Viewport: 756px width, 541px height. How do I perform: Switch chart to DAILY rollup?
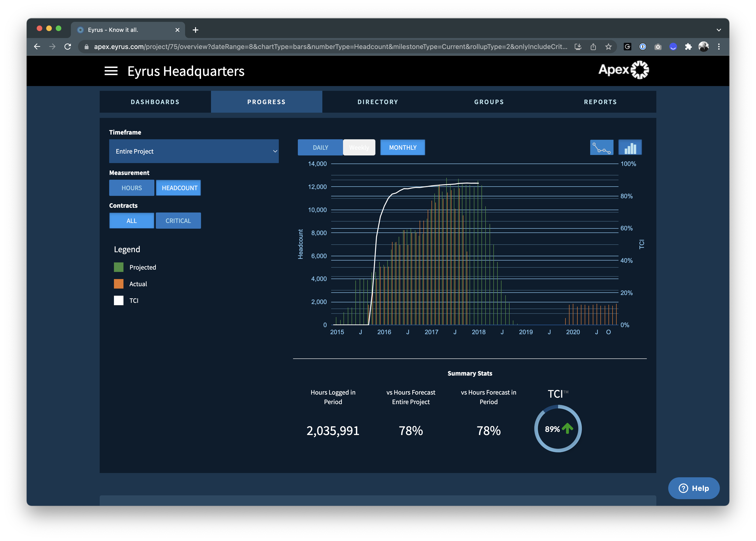(x=320, y=148)
